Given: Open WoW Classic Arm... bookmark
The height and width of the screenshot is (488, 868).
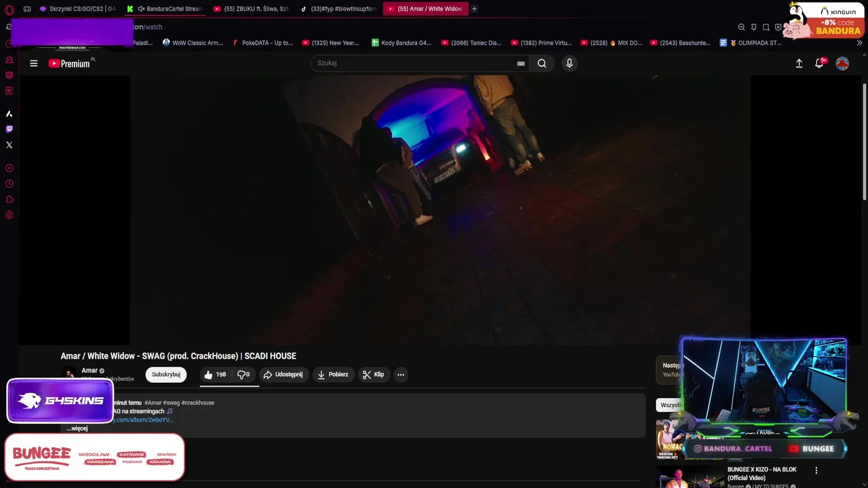Looking at the screenshot, I should pyautogui.click(x=193, y=43).
